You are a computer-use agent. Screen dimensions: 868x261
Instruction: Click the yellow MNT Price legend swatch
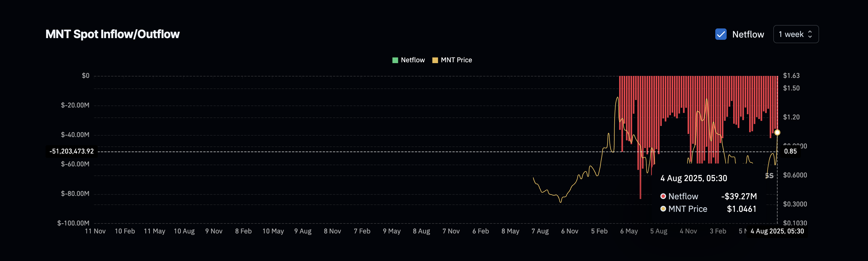click(435, 60)
